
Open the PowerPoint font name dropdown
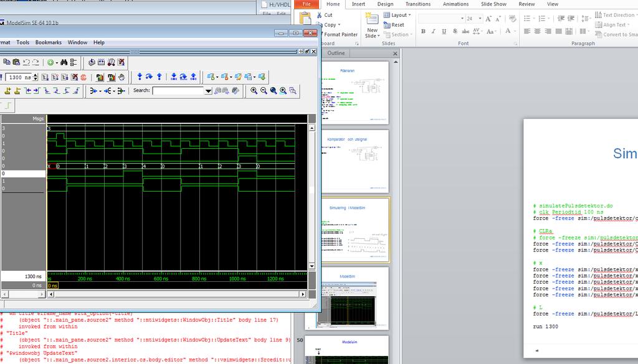[x=462, y=19]
